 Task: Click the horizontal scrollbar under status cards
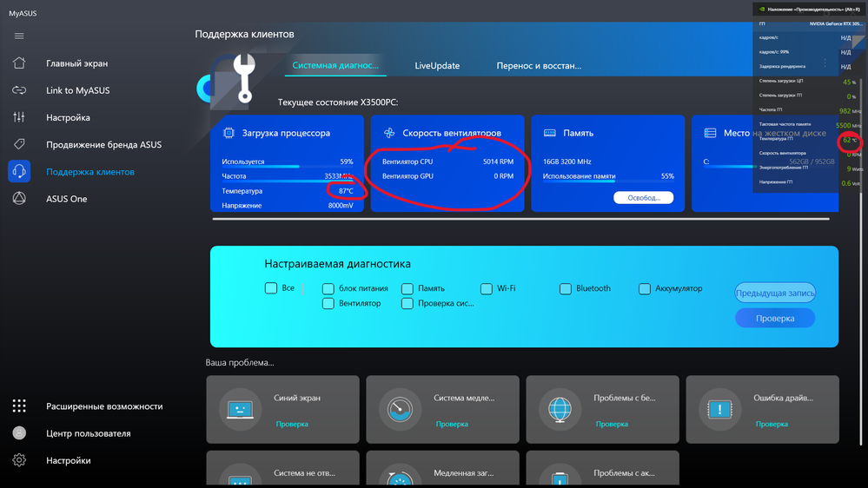(521, 219)
